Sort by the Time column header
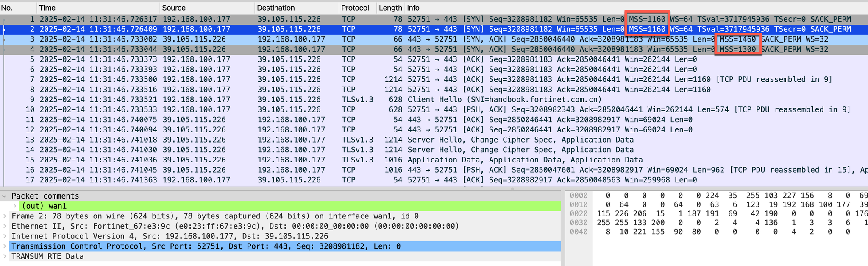 (x=98, y=8)
